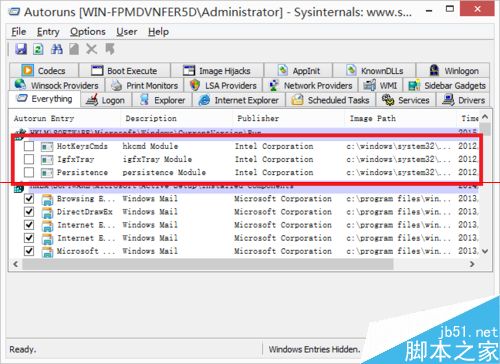The image size is (500, 364).
Task: Switch to the Explorer tab
Action: pyautogui.click(x=162, y=100)
